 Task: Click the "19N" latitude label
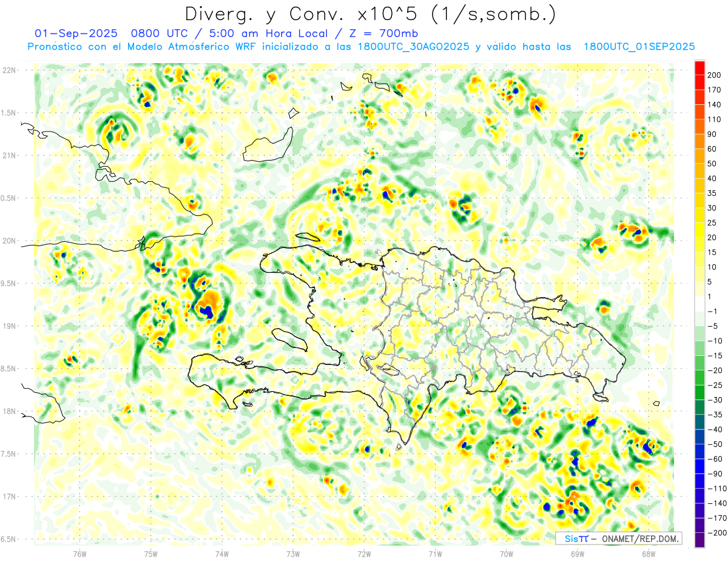[10, 326]
